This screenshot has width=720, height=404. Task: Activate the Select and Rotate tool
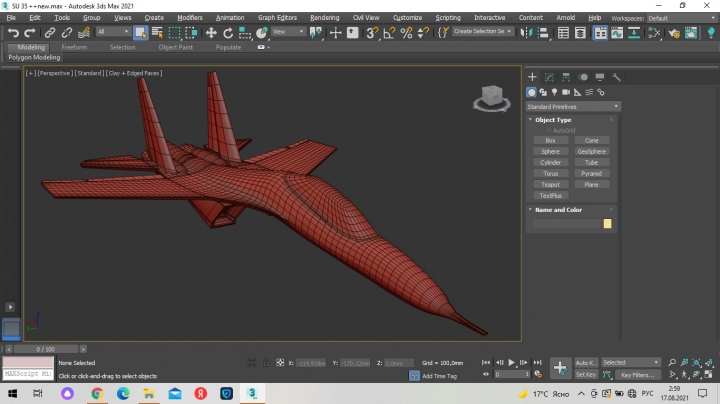pos(228,33)
